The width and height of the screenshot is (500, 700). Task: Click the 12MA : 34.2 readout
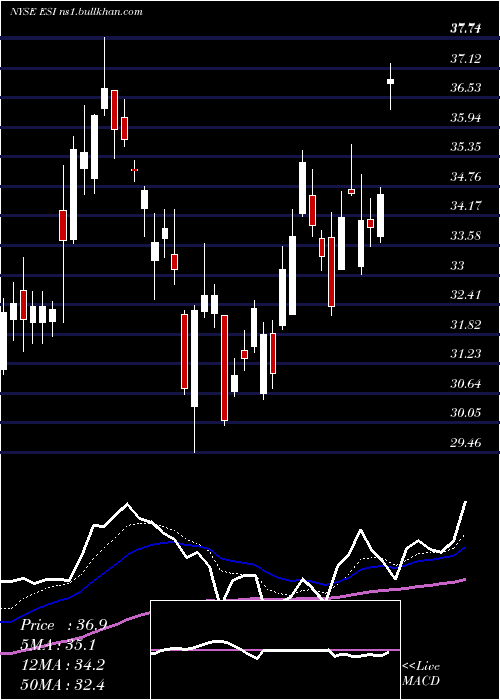click(62, 665)
